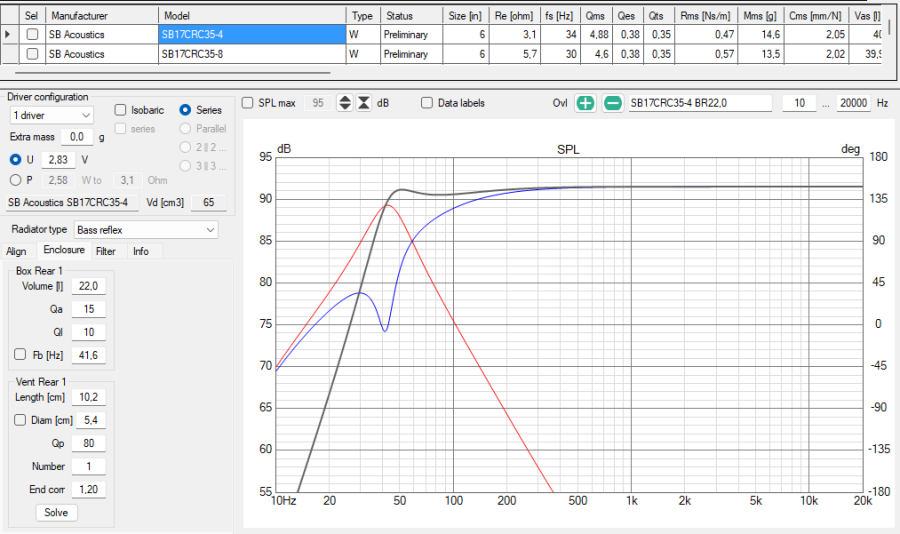This screenshot has height=534, width=900.
Task: Click SPL max up/down arrows stepper
Action: [344, 103]
